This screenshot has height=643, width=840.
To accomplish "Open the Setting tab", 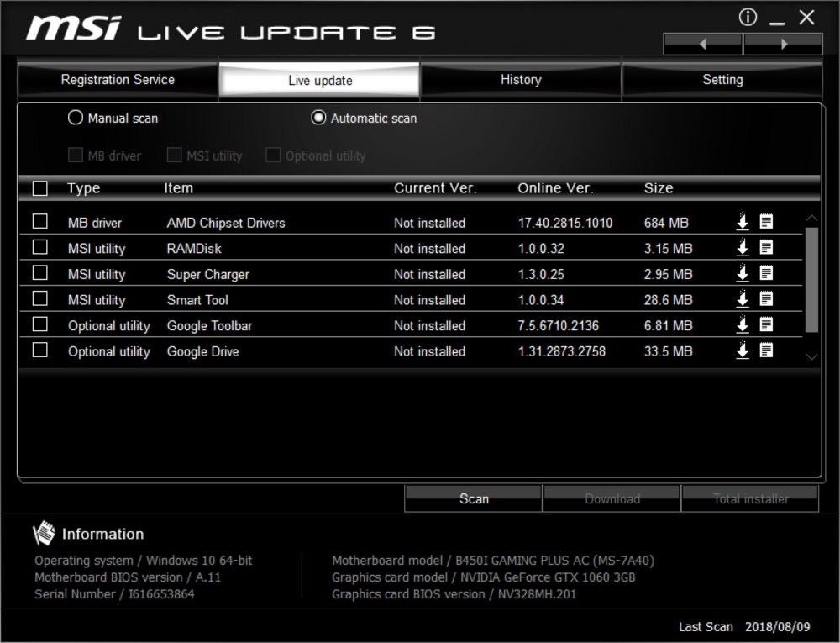I will pos(722,80).
